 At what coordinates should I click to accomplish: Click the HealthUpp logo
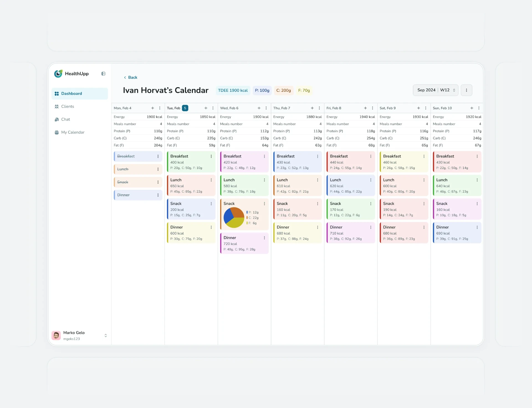point(71,74)
